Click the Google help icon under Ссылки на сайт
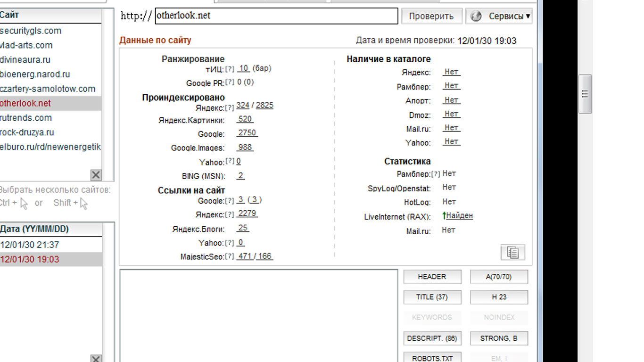This screenshot has width=644, height=362. click(x=230, y=200)
